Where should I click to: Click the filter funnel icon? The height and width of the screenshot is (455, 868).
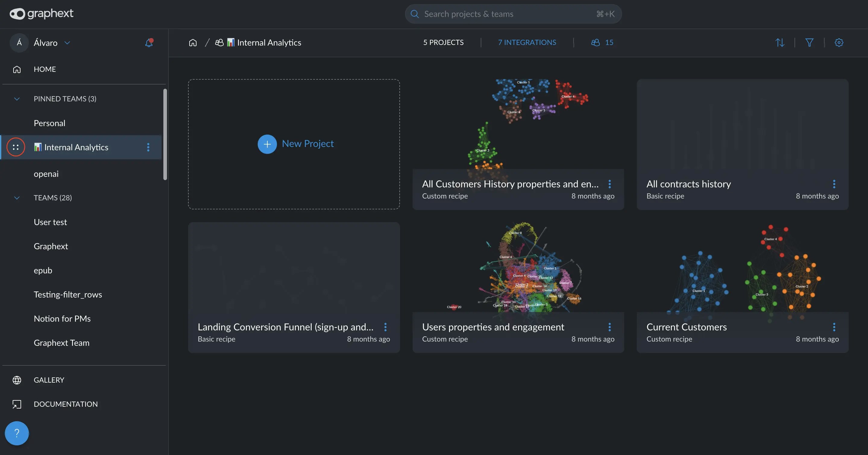tap(809, 43)
